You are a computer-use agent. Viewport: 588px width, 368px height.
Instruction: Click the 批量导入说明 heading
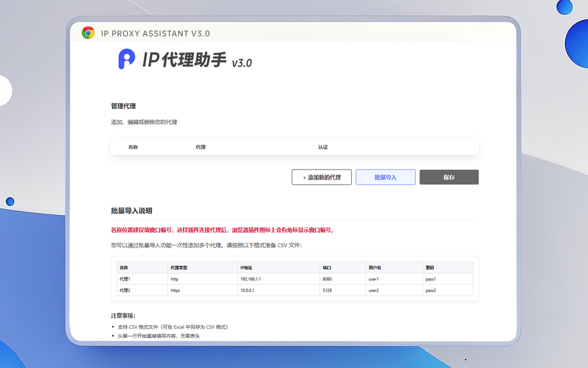point(132,210)
